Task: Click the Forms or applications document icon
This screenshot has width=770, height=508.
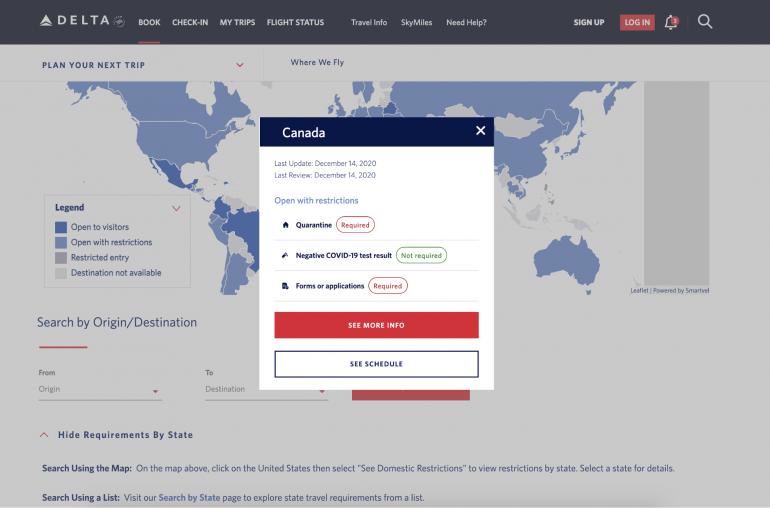Action: (x=285, y=286)
